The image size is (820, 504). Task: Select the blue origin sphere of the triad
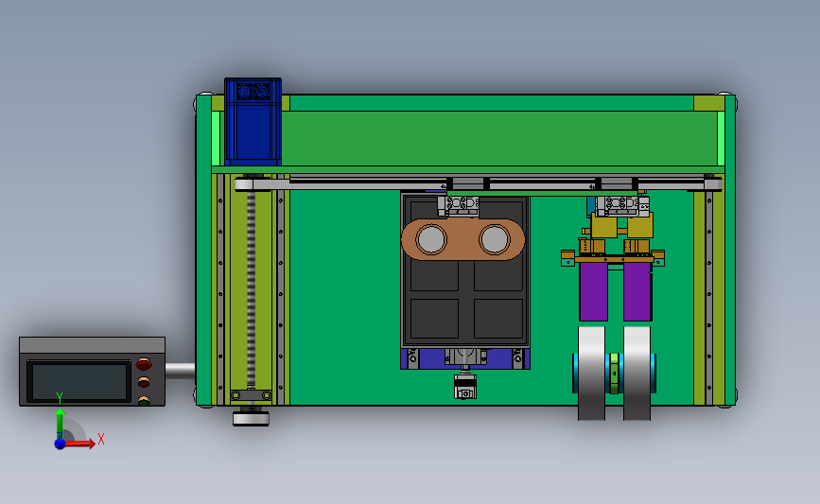point(61,443)
